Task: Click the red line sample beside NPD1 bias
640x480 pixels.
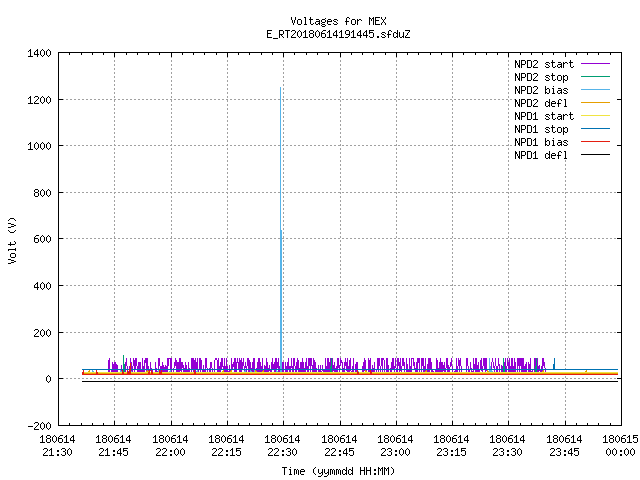Action: pyautogui.click(x=595, y=142)
